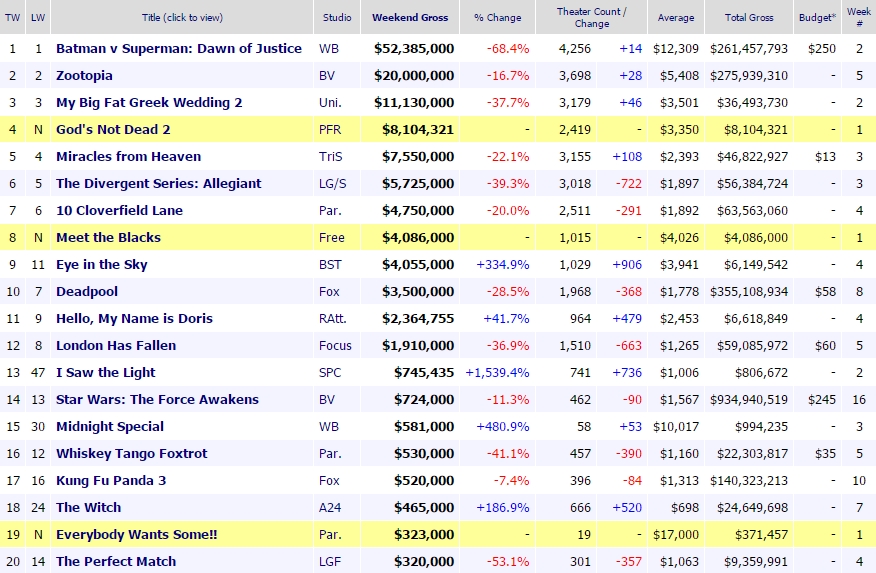Open The Witch movie link
Screen dimensions: 876x573
pos(88,508)
